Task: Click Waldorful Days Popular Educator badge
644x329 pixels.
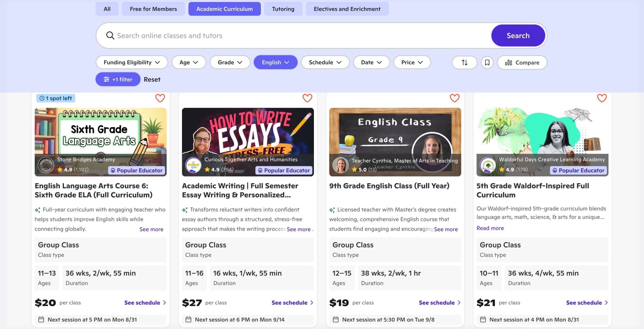Action: [x=579, y=170]
